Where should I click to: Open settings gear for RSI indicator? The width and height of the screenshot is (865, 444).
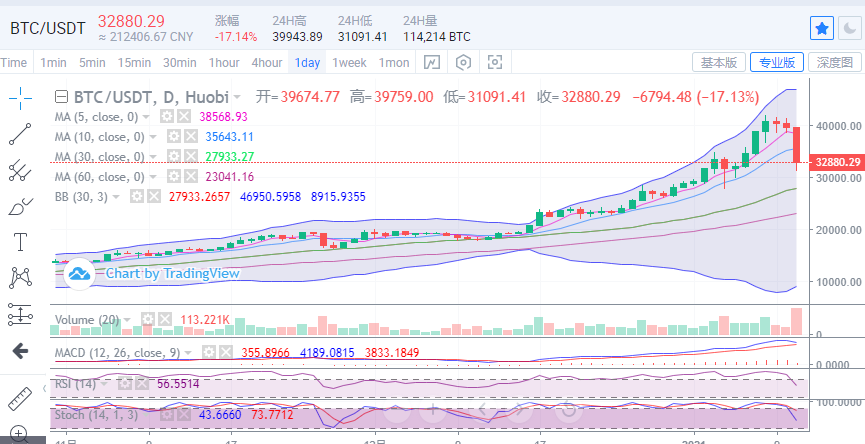click(124, 383)
